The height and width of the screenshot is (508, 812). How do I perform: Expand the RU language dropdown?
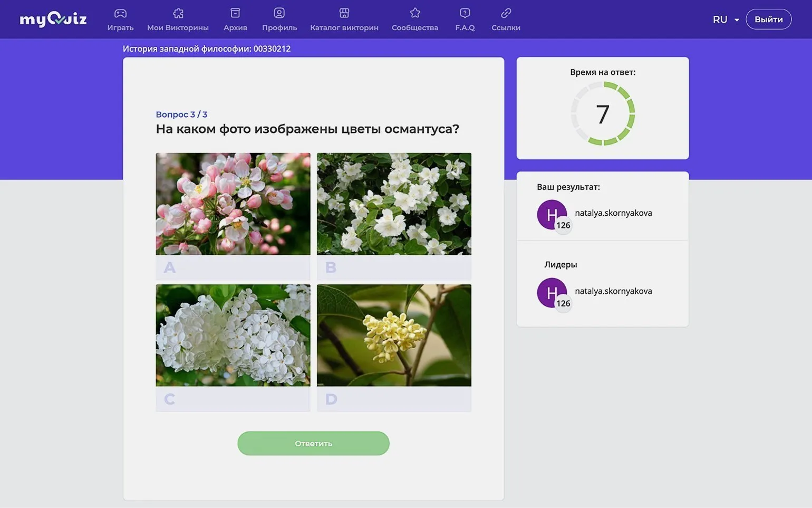click(726, 20)
